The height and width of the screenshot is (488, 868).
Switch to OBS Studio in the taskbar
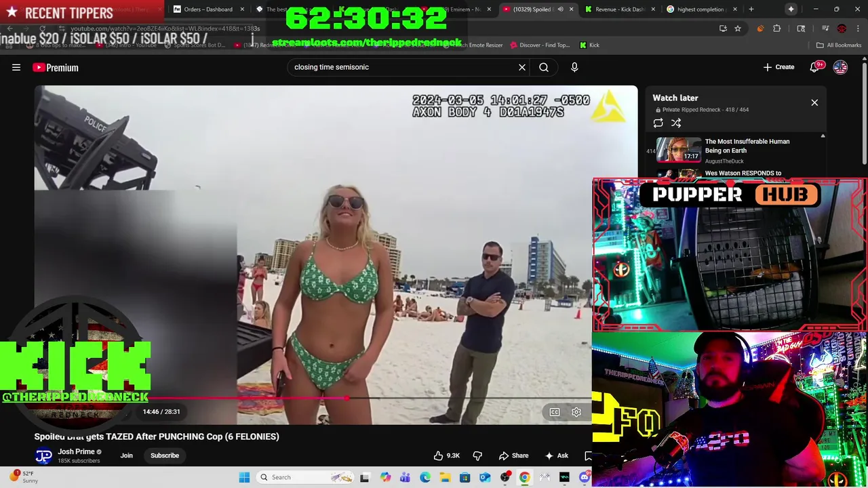(x=505, y=477)
